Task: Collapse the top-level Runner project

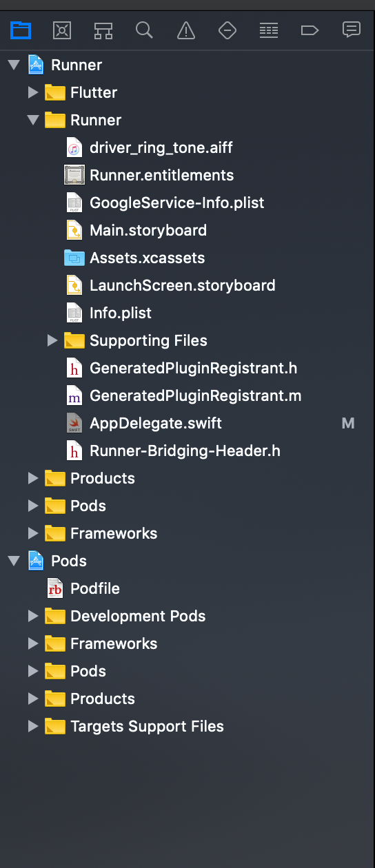Action: coord(14,65)
